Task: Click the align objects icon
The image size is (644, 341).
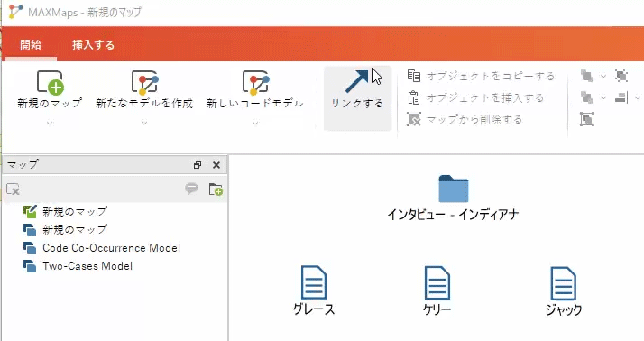Action: 621,97
